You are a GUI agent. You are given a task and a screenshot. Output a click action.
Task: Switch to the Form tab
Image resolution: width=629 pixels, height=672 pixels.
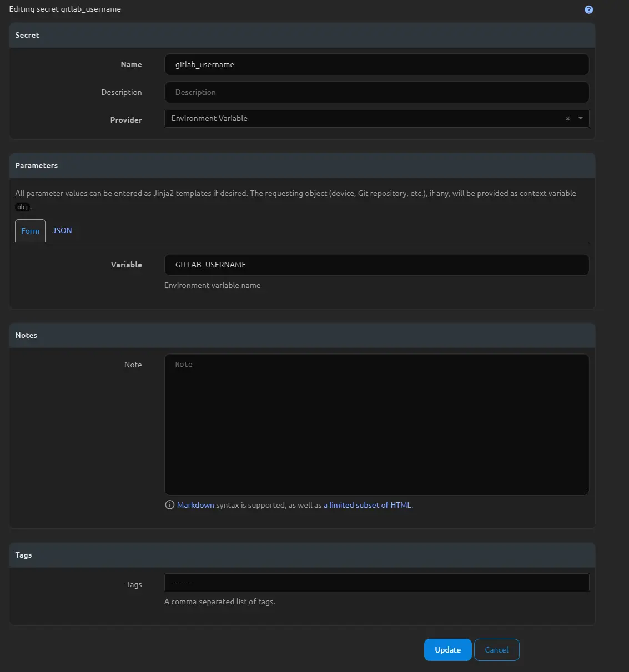click(30, 231)
